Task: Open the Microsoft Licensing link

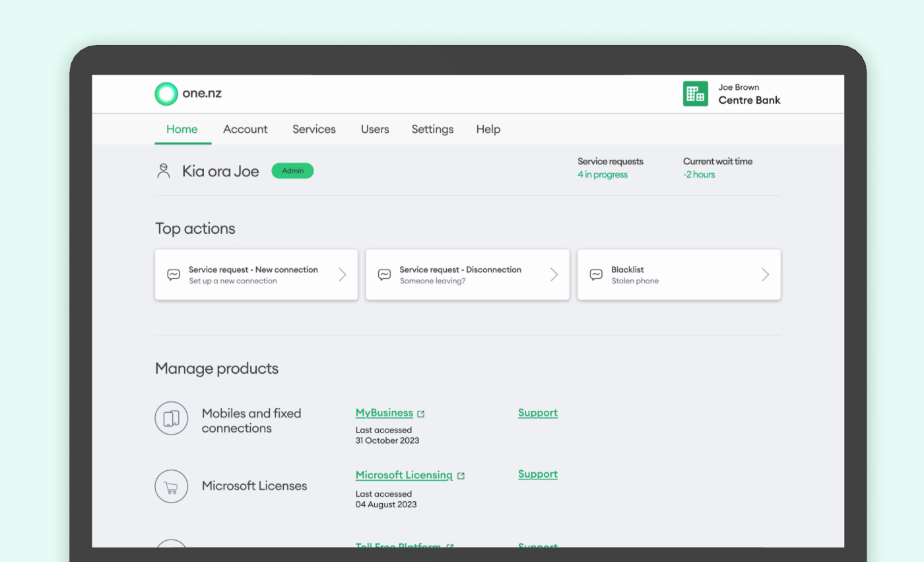Action: click(404, 475)
